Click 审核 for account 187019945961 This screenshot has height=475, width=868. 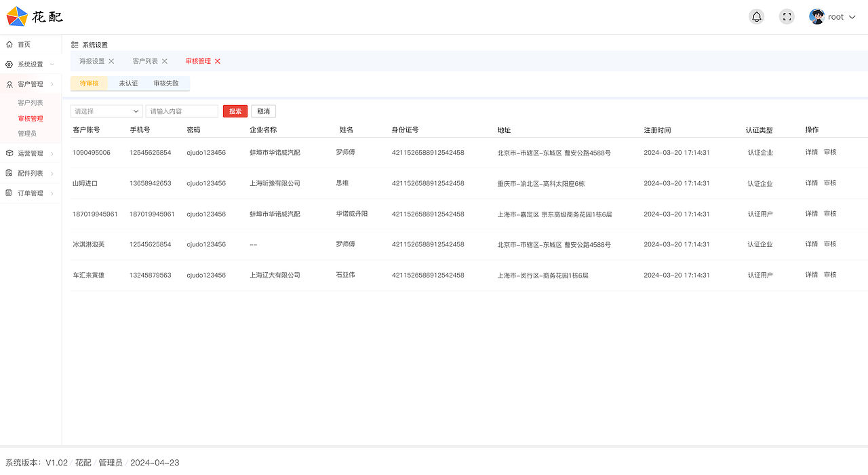pos(830,214)
